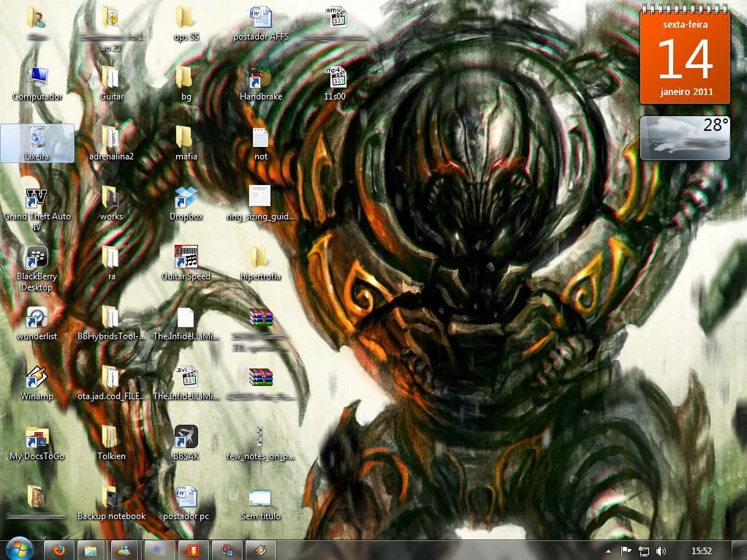Show hidden system tray icons

[608, 551]
